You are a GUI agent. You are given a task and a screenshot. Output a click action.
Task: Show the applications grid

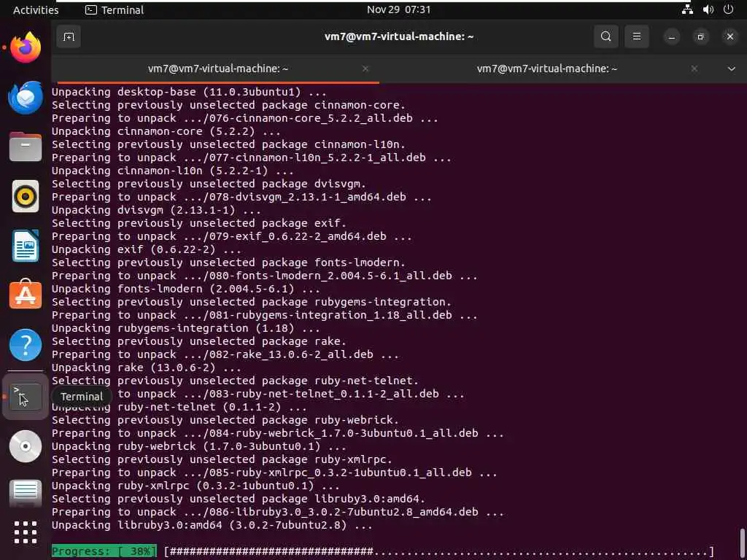[x=26, y=532]
